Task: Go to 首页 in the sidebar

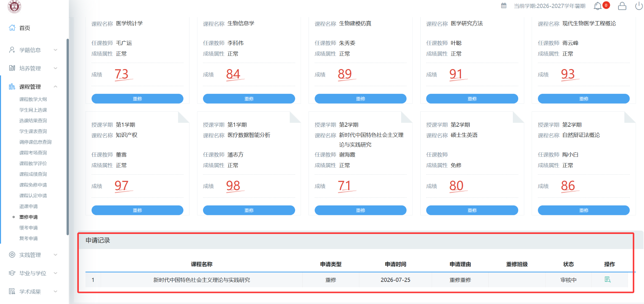Action: (25, 28)
